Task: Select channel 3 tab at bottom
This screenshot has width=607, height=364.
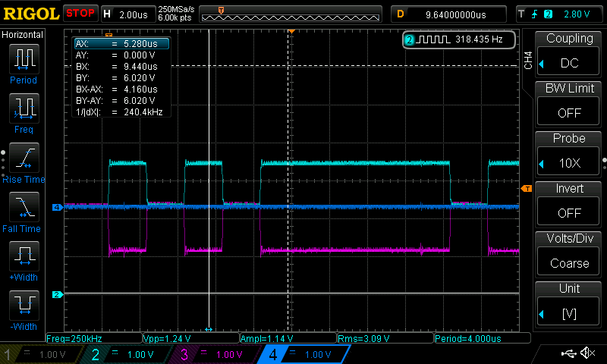Action: pos(217,354)
